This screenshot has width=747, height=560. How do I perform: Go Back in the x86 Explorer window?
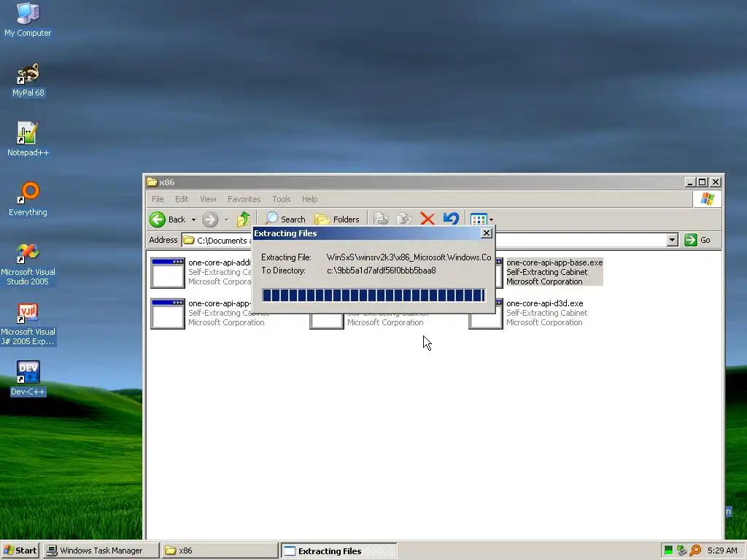click(x=167, y=219)
